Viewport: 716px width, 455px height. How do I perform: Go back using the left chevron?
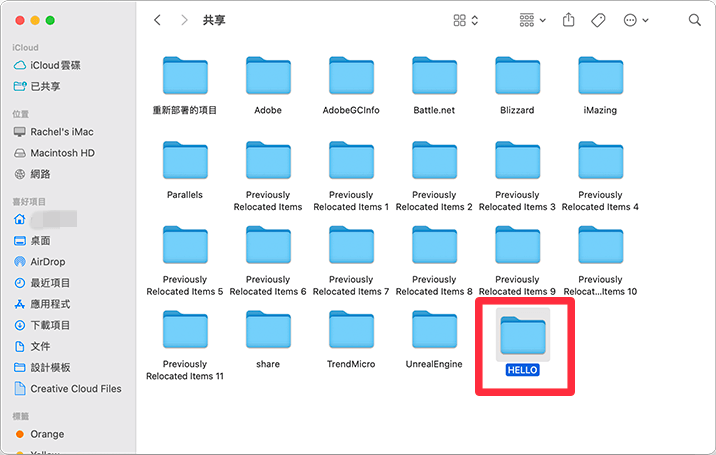coord(158,20)
